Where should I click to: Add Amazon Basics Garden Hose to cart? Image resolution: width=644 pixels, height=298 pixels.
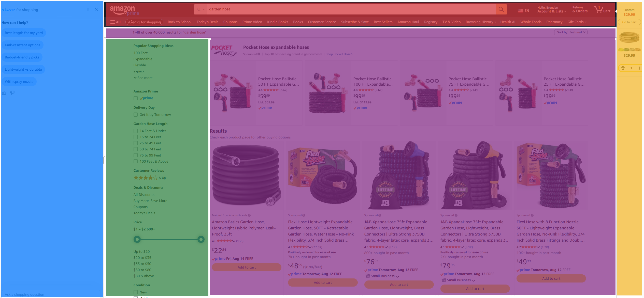pos(247,267)
